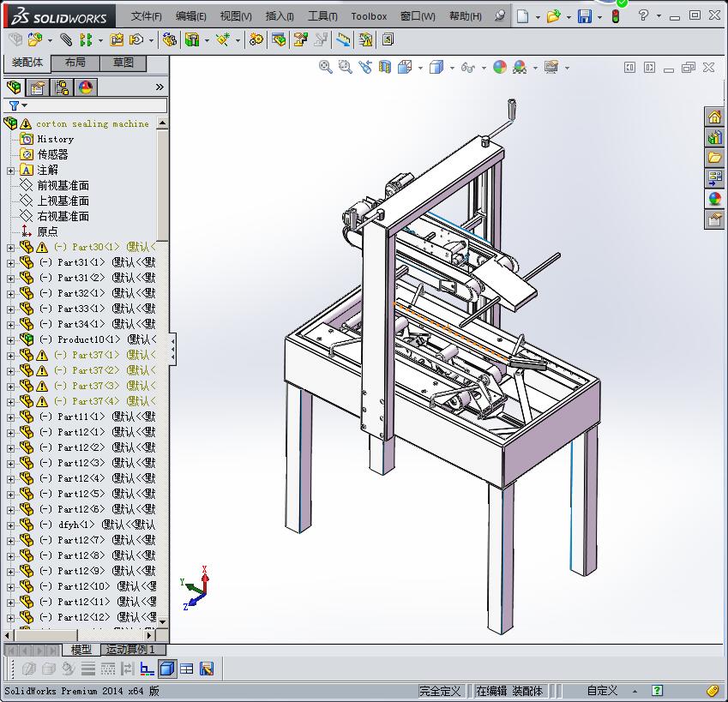Select the History item in tree

[x=55, y=139]
